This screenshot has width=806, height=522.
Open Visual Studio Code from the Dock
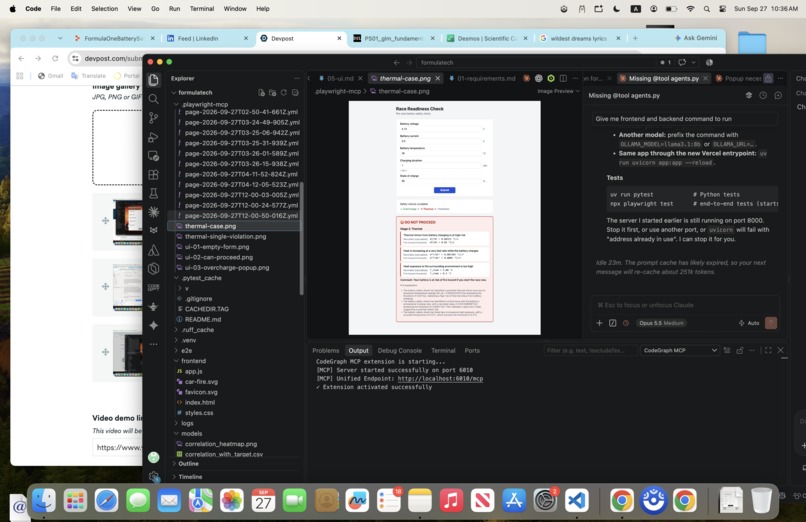(576, 500)
